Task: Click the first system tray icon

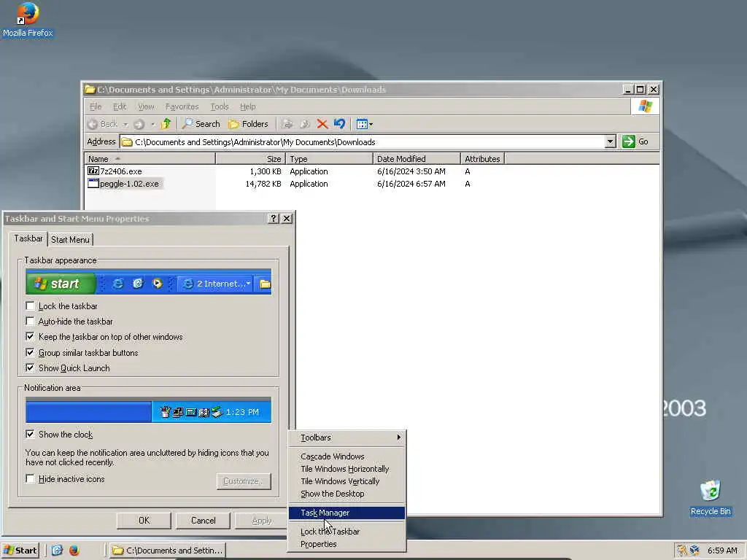Action: pyautogui.click(x=682, y=551)
